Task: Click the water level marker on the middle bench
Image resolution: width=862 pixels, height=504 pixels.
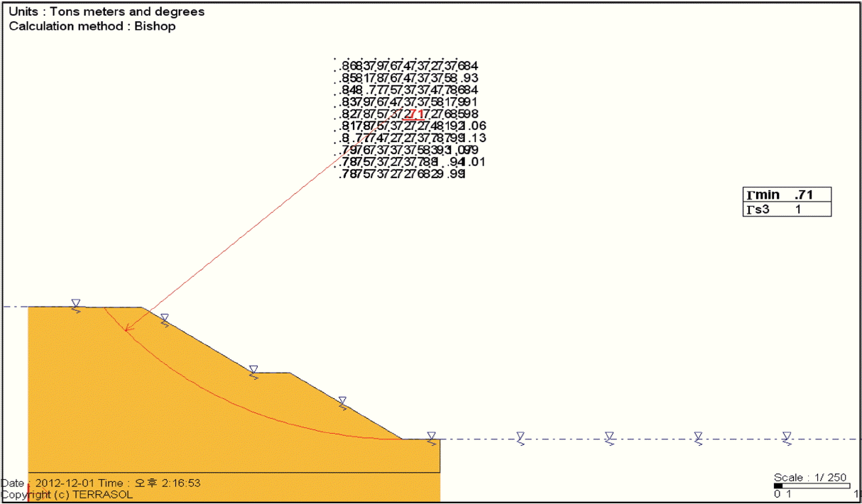Action: [x=253, y=371]
